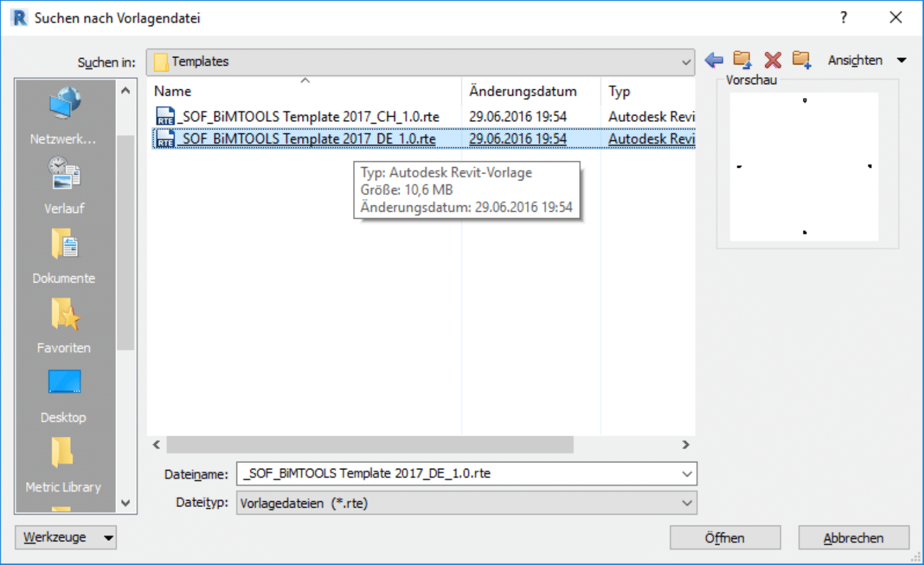Viewport: 924px width, 565px height.
Task: Click the red X delete icon
Action: (772, 61)
